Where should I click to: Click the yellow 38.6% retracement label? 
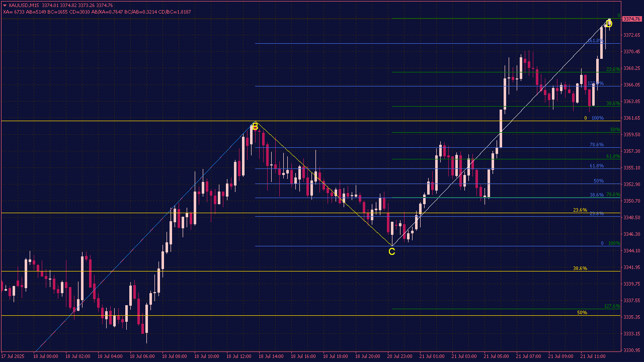click(580, 268)
